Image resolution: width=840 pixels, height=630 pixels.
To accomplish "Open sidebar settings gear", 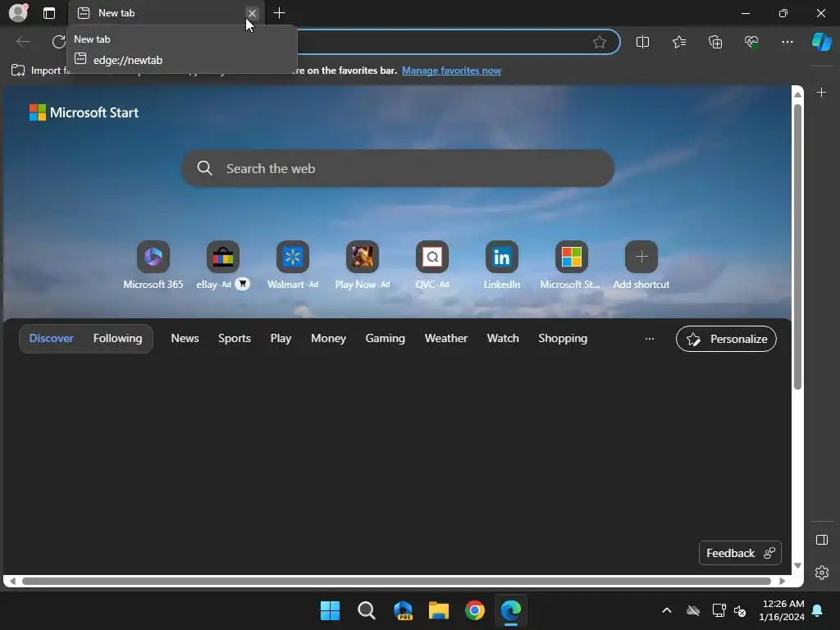I will click(x=821, y=573).
